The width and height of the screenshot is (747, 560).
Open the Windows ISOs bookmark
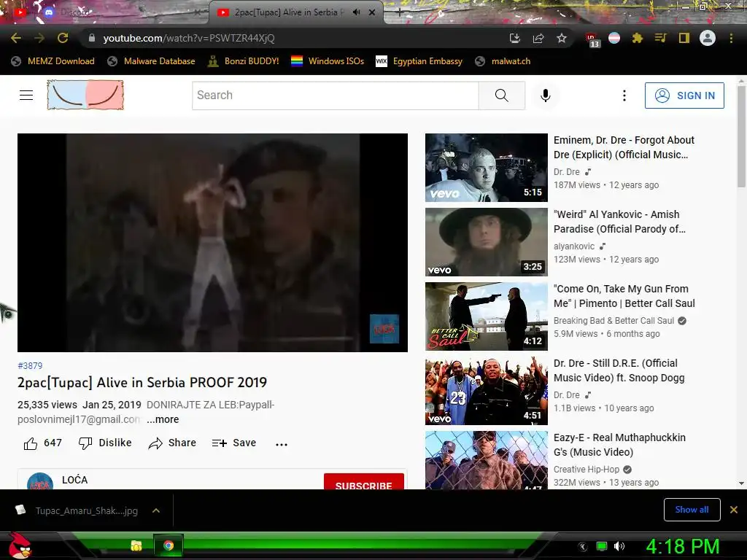pos(328,61)
